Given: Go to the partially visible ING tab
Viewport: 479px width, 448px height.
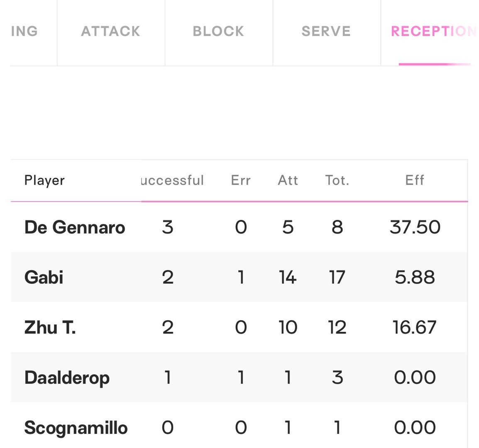Looking at the screenshot, I should pos(24,32).
